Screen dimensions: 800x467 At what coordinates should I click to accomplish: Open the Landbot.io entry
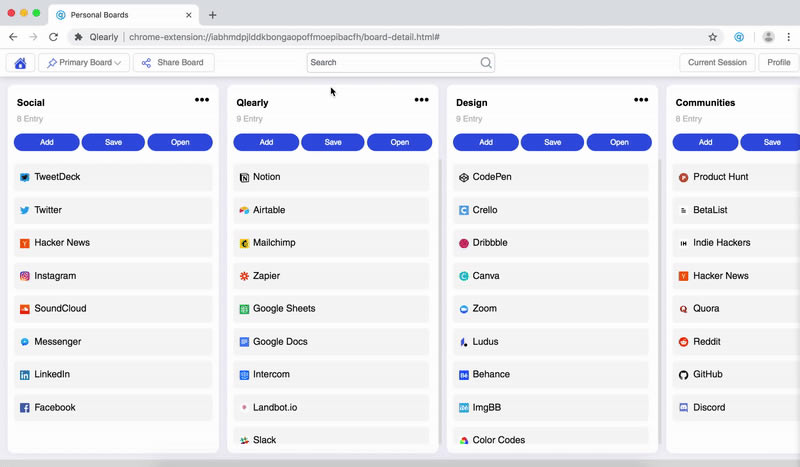click(332, 407)
